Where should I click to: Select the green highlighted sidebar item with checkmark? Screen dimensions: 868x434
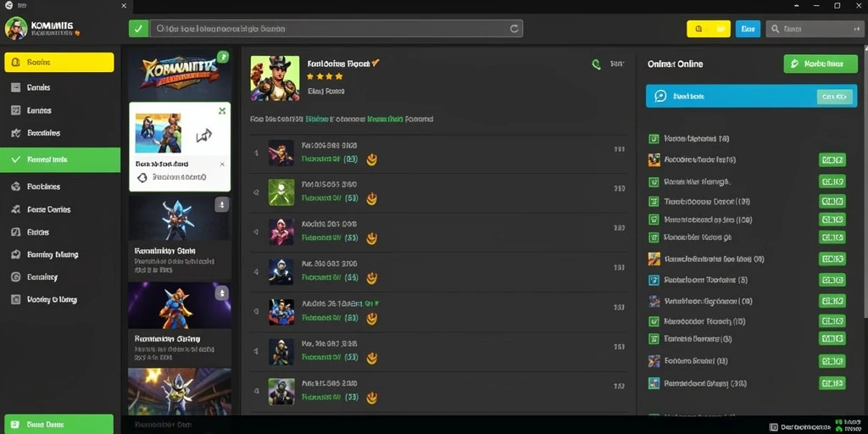60,159
